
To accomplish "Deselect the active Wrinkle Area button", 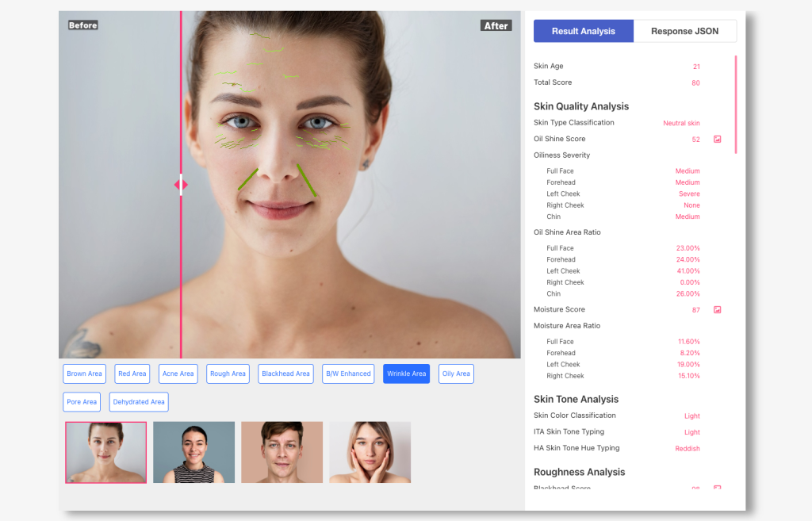I will click(x=406, y=374).
